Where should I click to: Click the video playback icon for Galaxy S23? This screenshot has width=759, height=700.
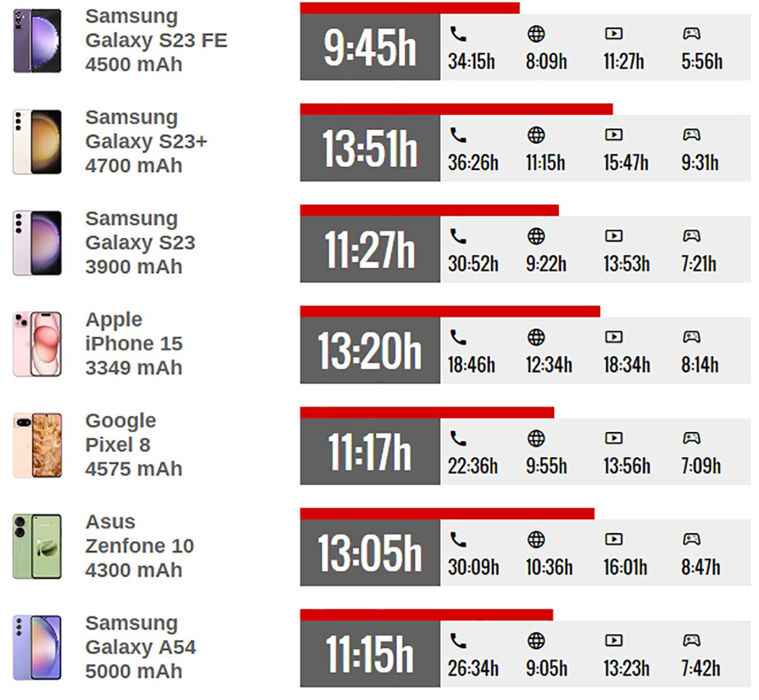click(614, 236)
